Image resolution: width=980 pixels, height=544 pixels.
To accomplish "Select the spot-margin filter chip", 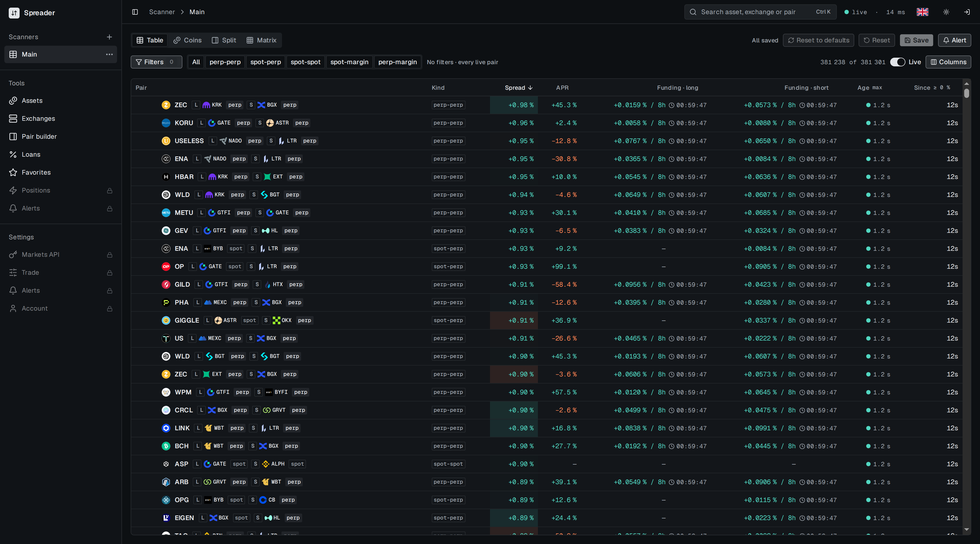I will coord(349,62).
